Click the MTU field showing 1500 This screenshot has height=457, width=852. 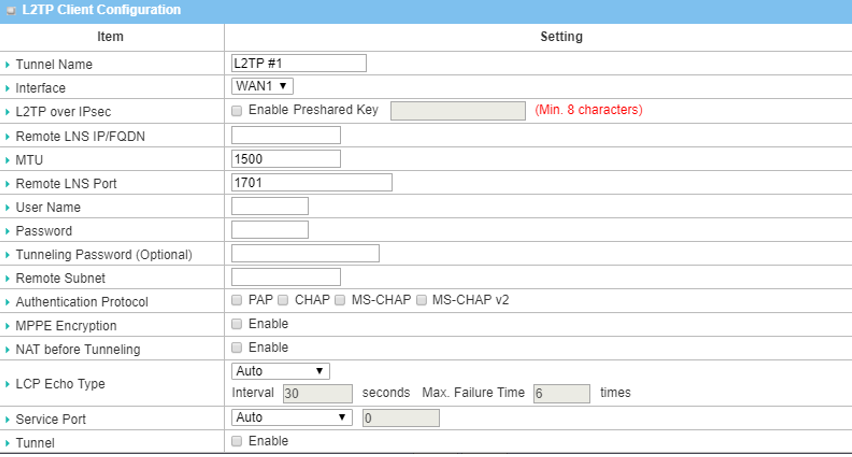[286, 159]
